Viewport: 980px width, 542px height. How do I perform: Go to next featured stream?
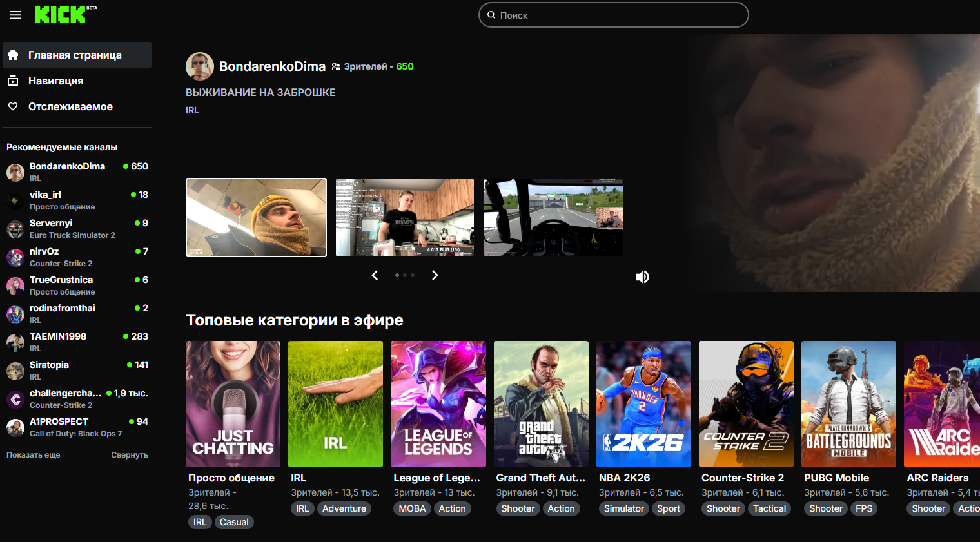pyautogui.click(x=435, y=275)
